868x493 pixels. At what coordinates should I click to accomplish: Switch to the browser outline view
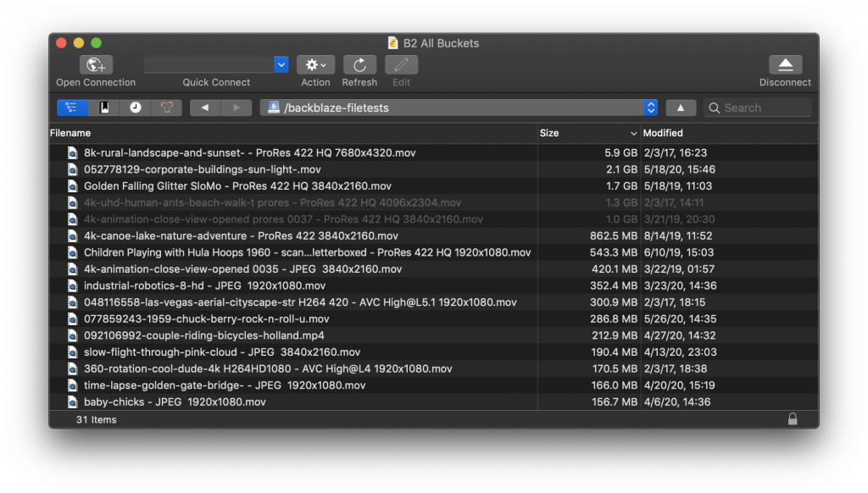(73, 108)
